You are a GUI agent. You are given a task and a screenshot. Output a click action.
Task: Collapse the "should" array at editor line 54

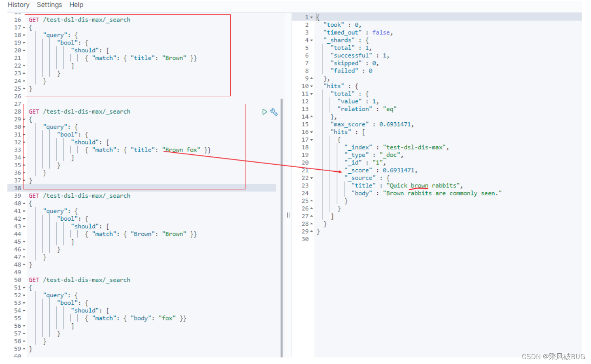(24, 310)
